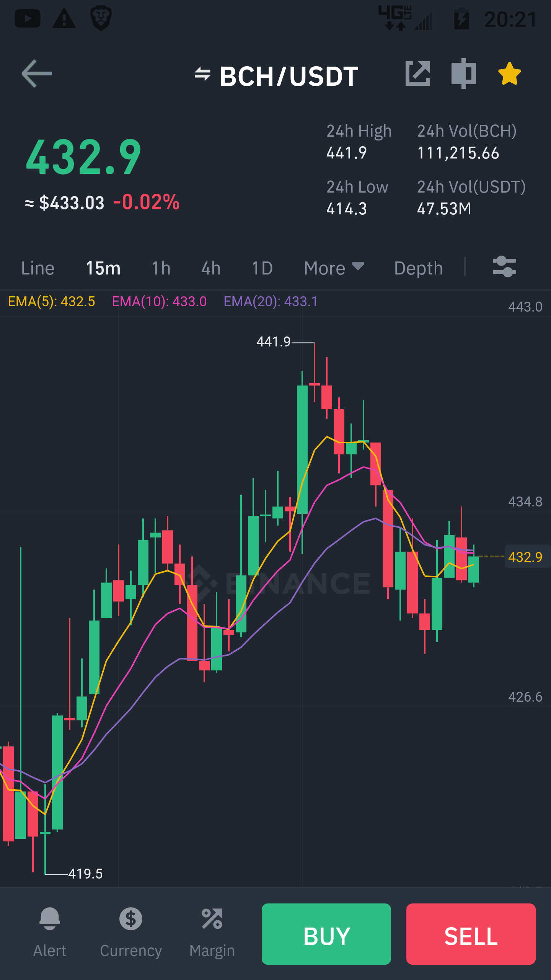Viewport: 551px width, 980px height.
Task: Select the 4h interval tab
Action: tap(211, 268)
